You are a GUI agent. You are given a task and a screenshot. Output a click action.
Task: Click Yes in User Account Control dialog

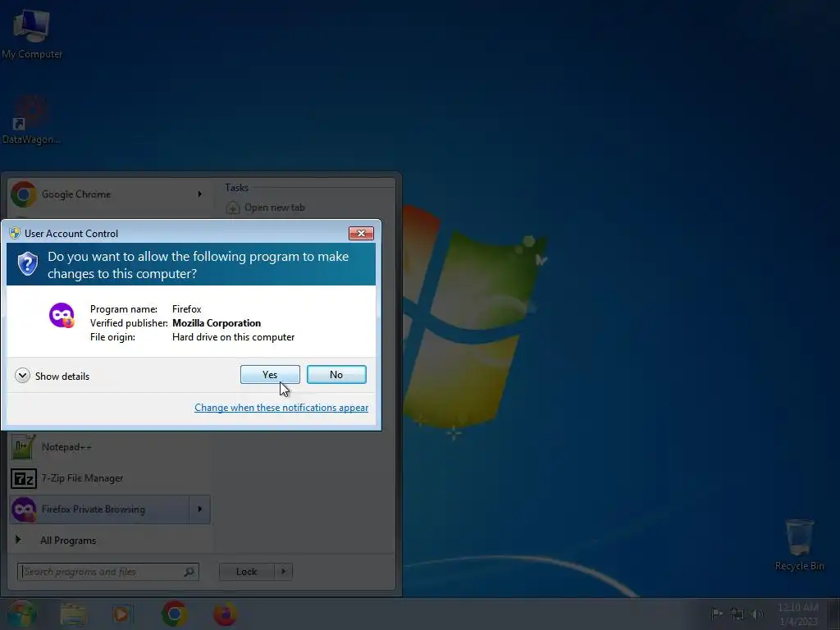point(270,374)
